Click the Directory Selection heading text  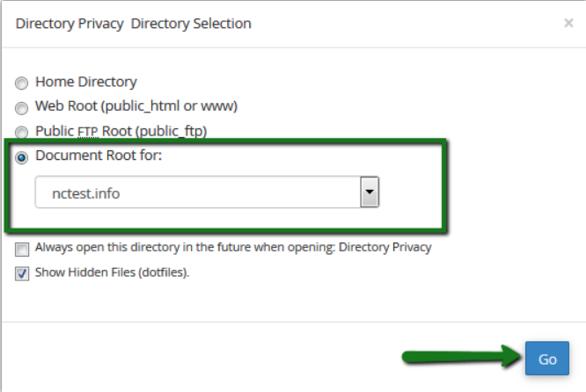(191, 24)
